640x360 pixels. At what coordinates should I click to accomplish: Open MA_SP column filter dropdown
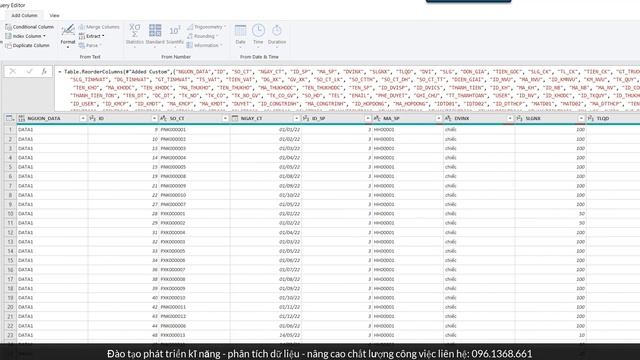click(439, 118)
